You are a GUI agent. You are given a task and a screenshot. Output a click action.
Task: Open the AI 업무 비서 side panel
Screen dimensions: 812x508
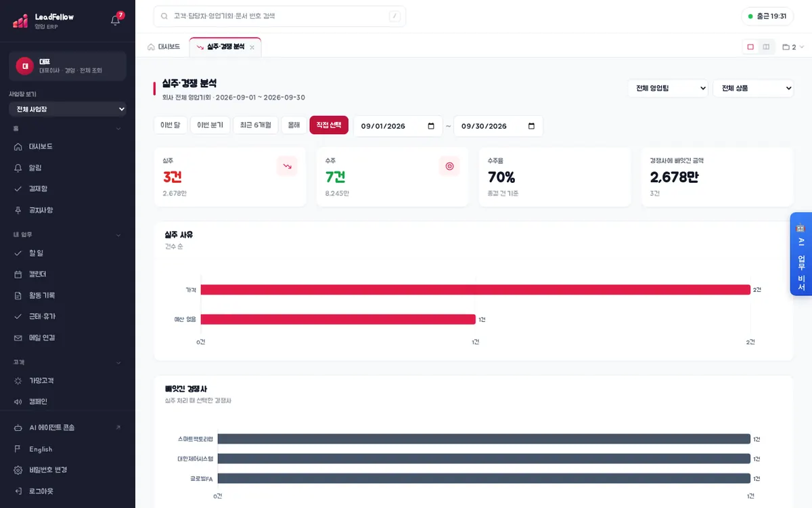click(801, 254)
